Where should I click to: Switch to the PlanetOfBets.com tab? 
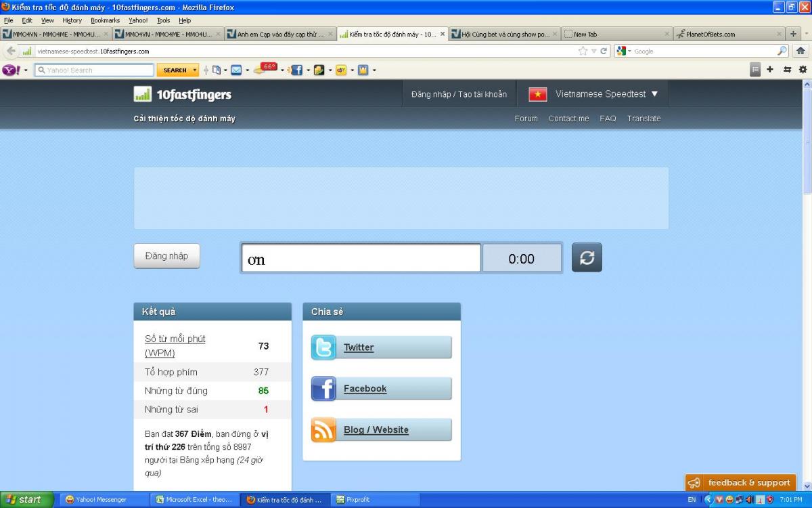(729, 34)
